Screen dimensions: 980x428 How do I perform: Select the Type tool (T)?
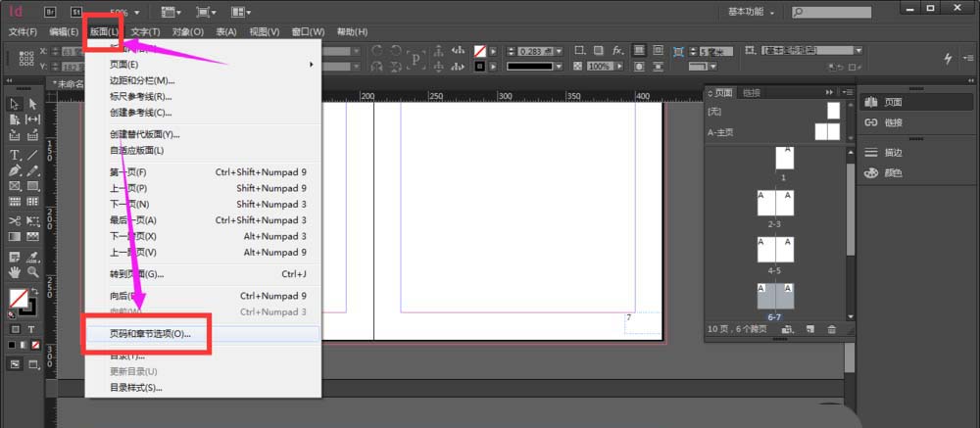(x=15, y=155)
